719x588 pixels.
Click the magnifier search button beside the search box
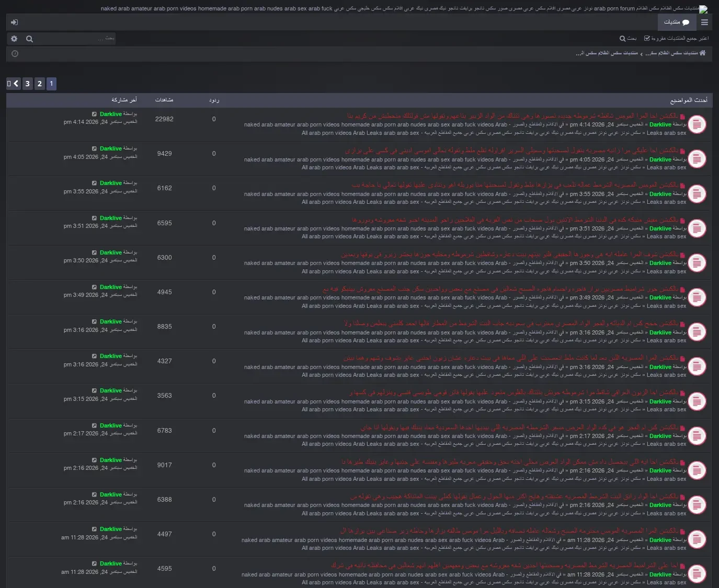coord(29,39)
